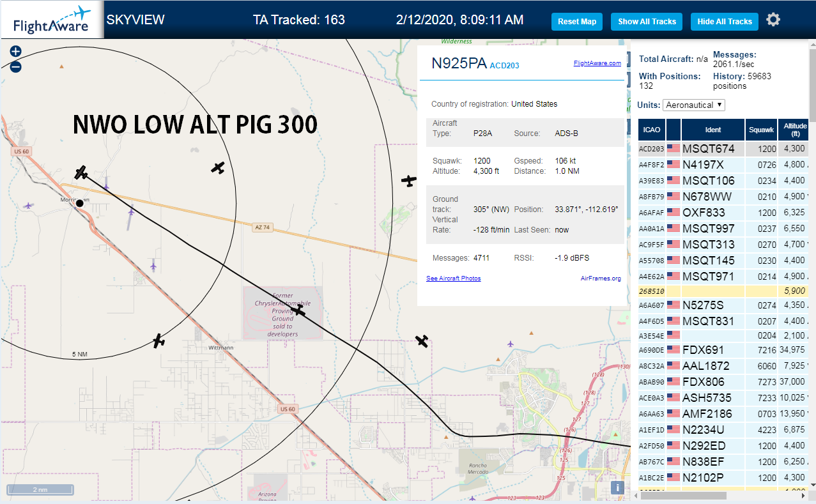Screen dimensions: 816x504
Task: Select the MSQT971 aircraft
Action: pos(723,277)
